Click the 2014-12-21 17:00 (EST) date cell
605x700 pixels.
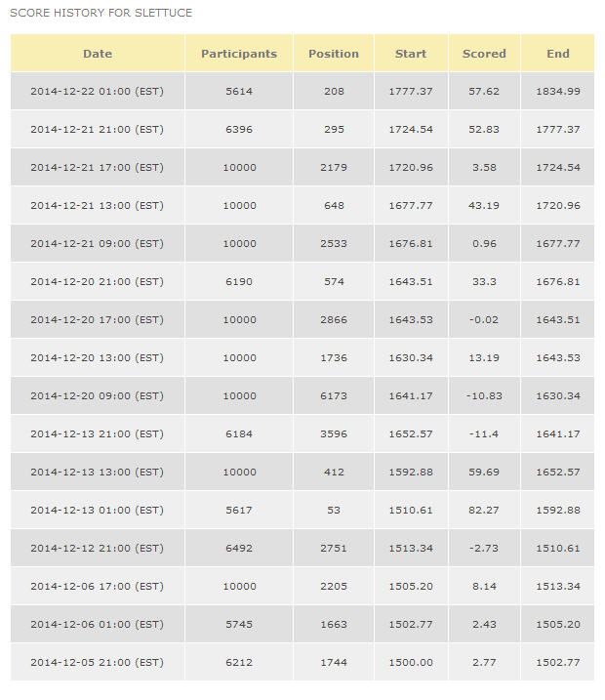coord(97,167)
